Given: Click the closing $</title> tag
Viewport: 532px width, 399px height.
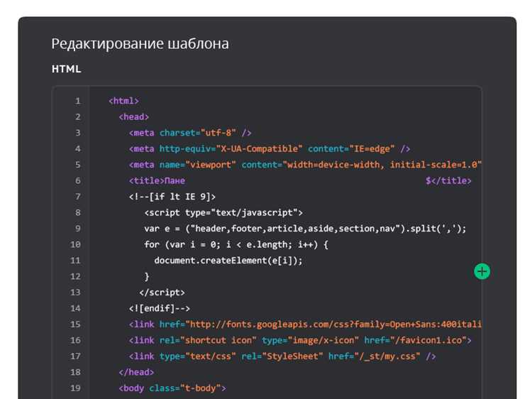Looking at the screenshot, I should pyautogui.click(x=448, y=180).
